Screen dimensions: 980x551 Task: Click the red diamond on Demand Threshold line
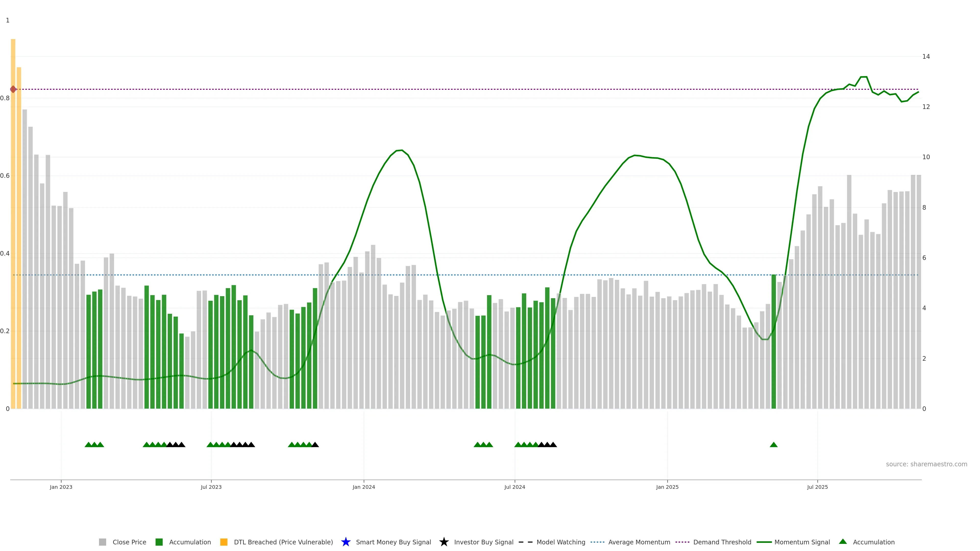13,89
